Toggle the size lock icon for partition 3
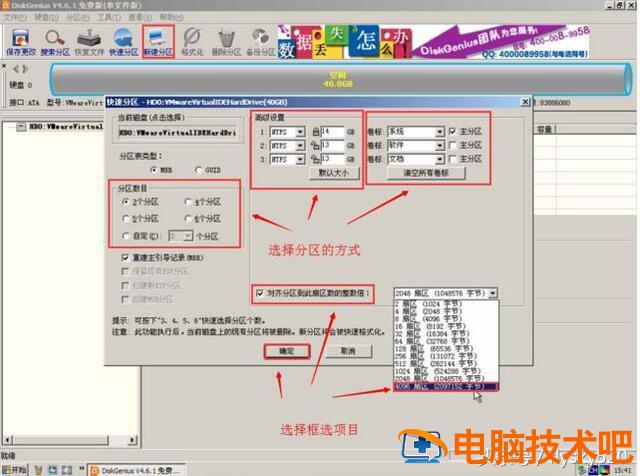 click(316, 159)
